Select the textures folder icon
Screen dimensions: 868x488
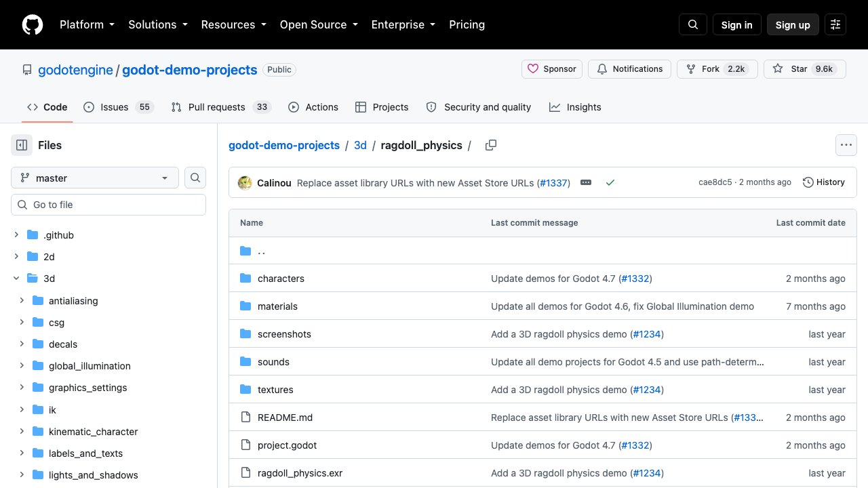[x=245, y=390]
